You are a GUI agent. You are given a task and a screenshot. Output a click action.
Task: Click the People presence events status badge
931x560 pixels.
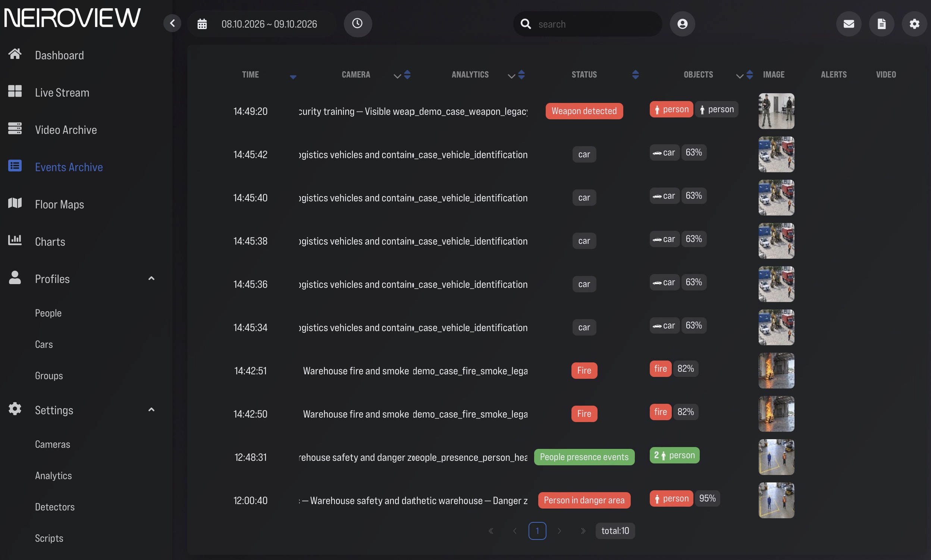[584, 457]
